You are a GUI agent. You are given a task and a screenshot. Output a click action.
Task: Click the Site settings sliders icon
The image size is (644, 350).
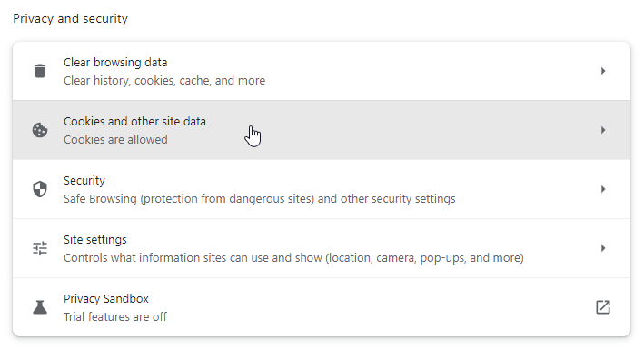40,248
